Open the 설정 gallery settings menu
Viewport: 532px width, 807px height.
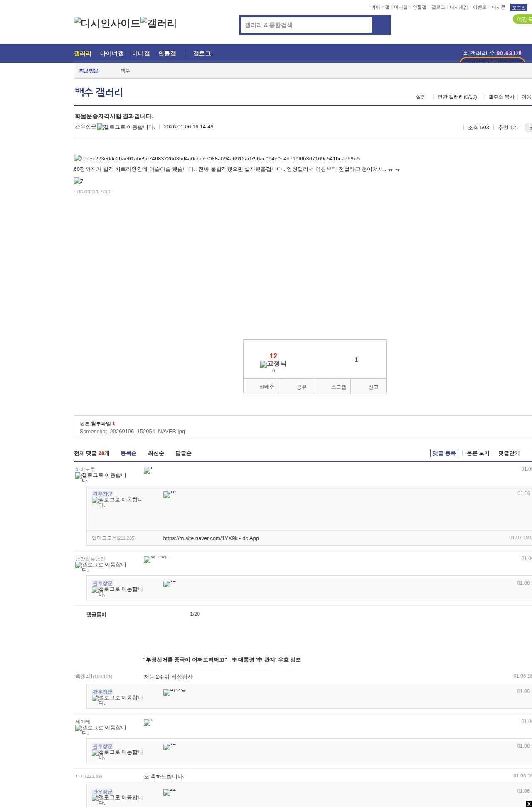pos(421,97)
